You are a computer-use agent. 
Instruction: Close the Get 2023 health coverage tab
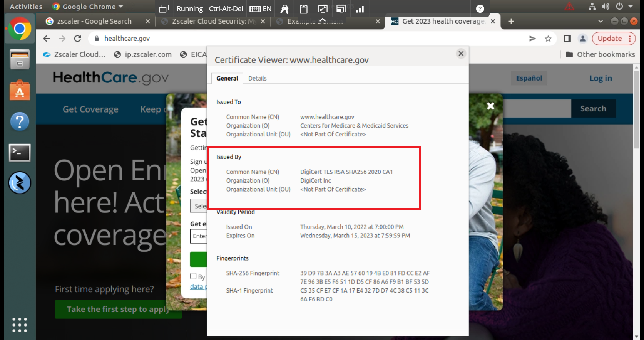point(493,21)
